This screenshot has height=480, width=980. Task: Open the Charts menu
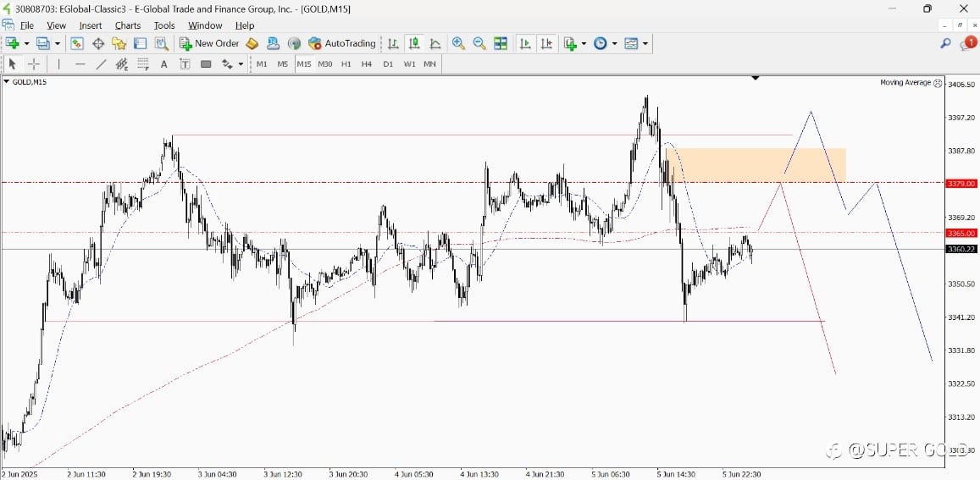pyautogui.click(x=128, y=25)
